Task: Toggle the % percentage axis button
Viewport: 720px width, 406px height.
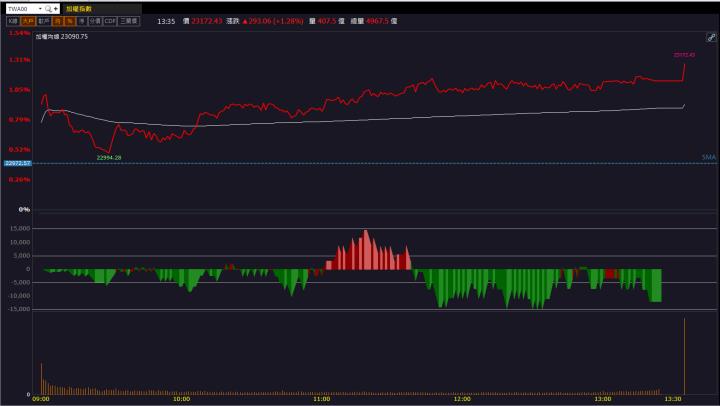Action: coord(68,20)
